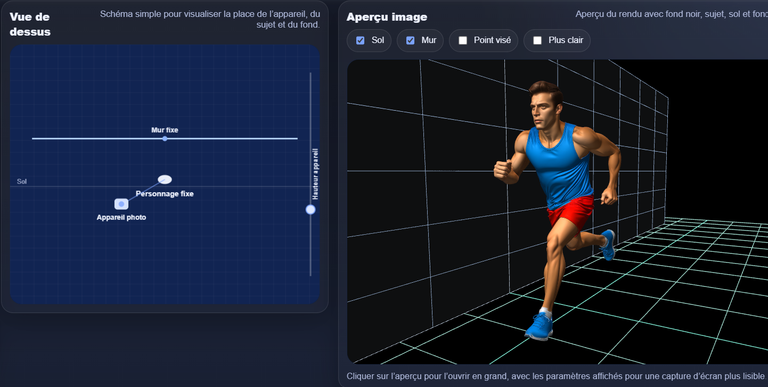Click the 'Aperçu image' heading

coord(386,17)
